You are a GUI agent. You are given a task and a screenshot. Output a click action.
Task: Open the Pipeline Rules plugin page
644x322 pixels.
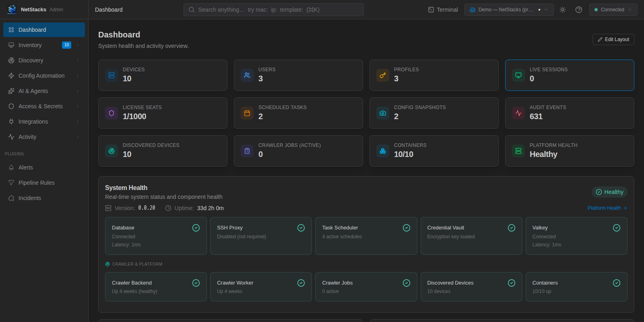[x=44, y=183]
